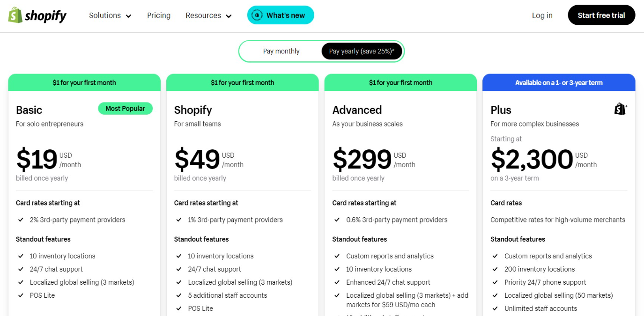Select Pay yearly (save 25%) billing option

tap(362, 51)
